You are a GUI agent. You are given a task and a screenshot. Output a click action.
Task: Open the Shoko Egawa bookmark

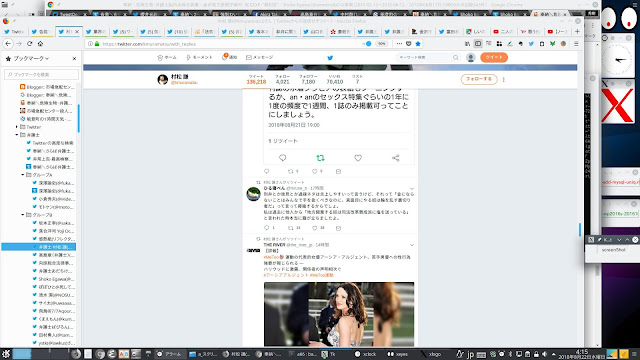tap(53, 279)
